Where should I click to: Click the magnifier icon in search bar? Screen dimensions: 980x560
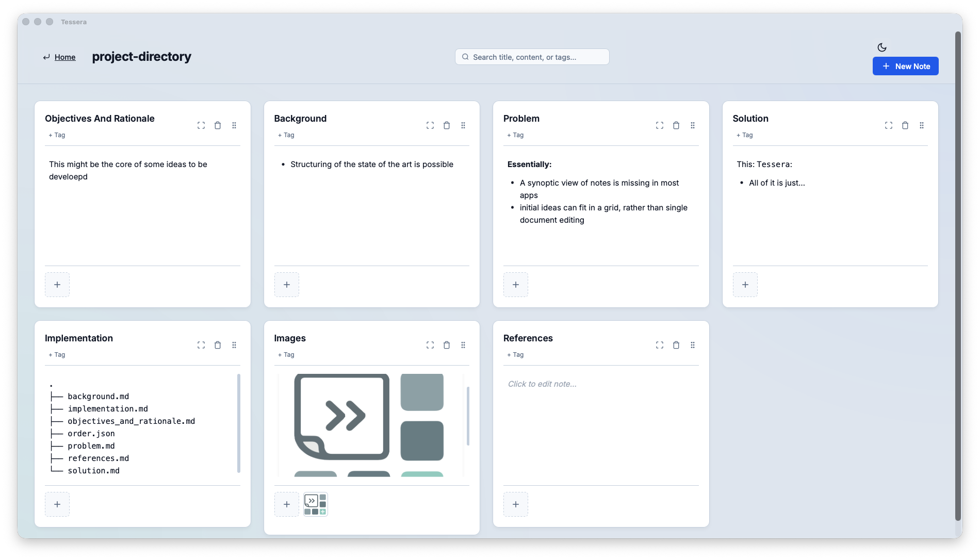[x=465, y=57]
